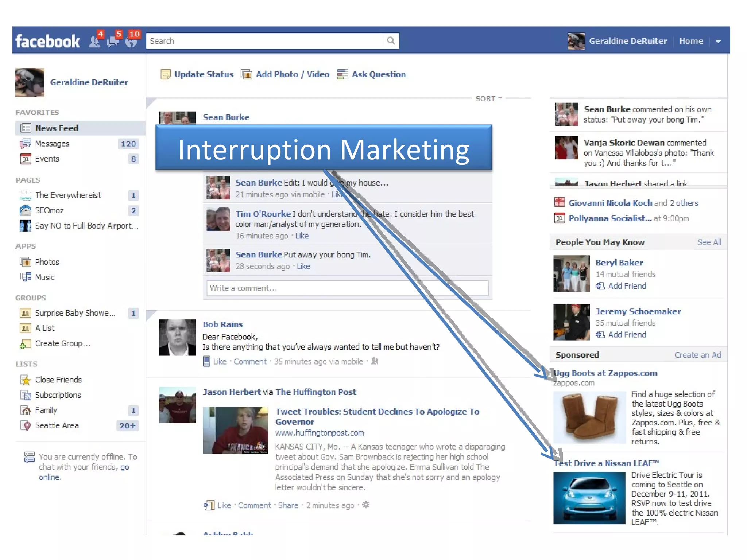Click the Photos app icon
The width and height of the screenshot is (747, 560).
coord(25,262)
